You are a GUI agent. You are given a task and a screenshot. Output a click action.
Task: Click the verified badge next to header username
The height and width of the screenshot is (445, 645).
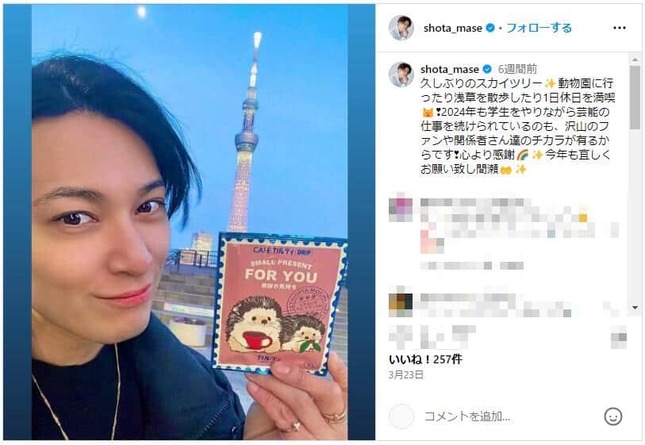490,28
